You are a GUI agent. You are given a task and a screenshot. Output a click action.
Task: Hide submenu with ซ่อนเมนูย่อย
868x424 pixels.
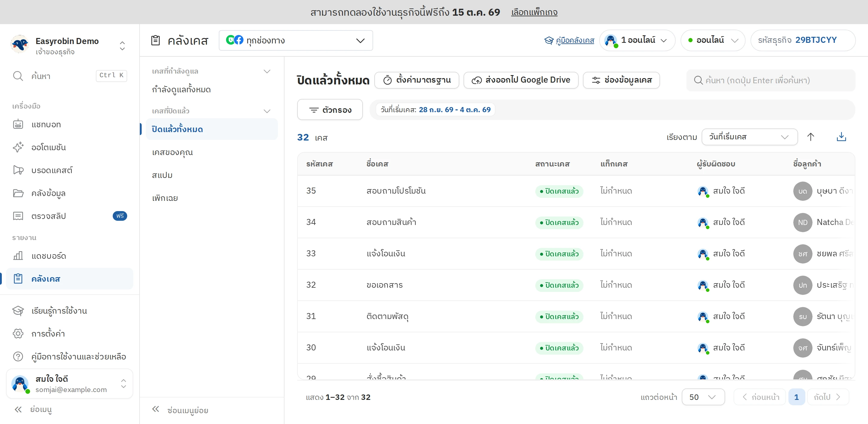(180, 410)
